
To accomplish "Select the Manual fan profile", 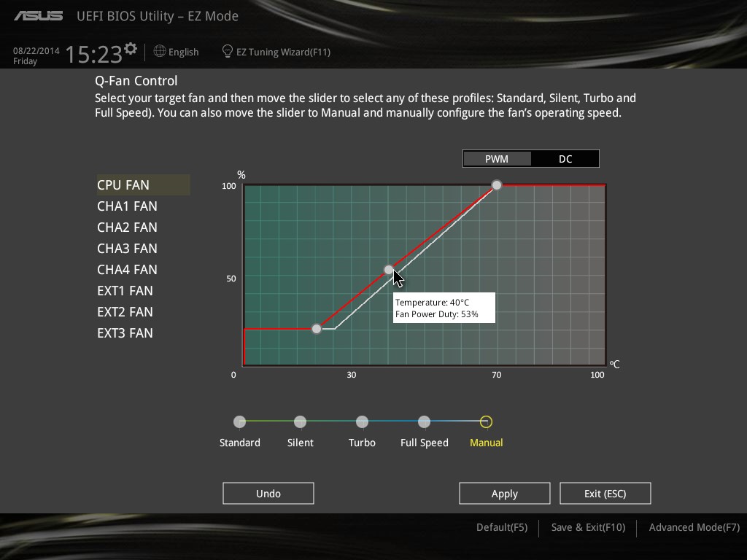I will [x=486, y=422].
